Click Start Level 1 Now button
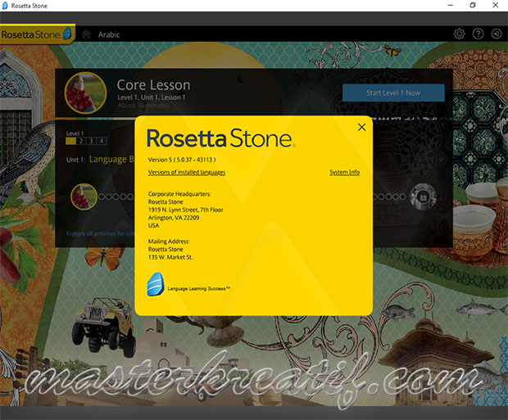Viewport: 508px width, 420px height. pos(393,93)
